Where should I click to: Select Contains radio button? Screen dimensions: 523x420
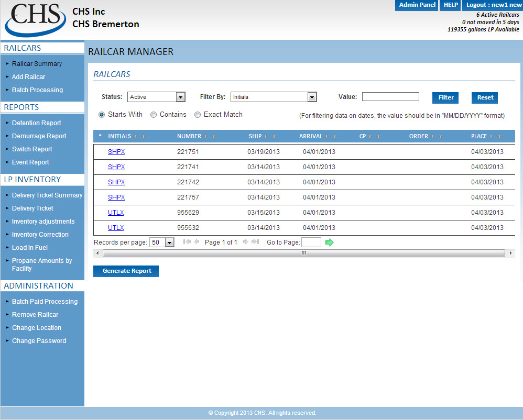click(154, 115)
